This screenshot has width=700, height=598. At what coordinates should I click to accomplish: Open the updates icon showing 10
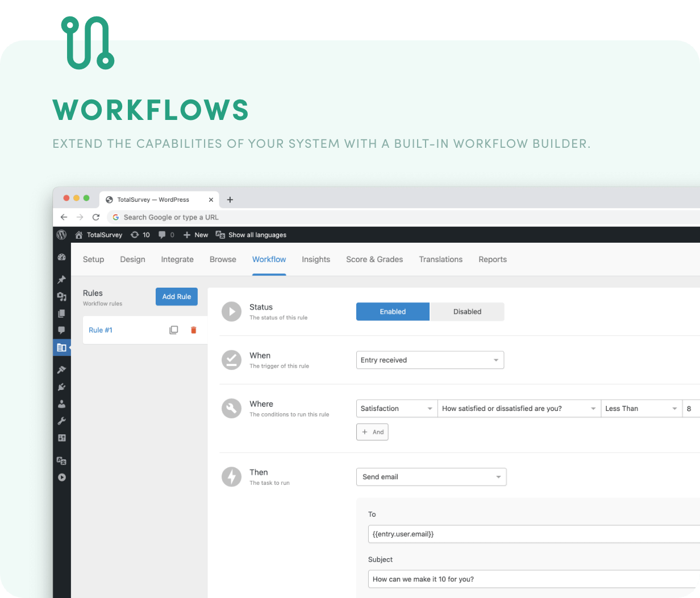point(135,235)
